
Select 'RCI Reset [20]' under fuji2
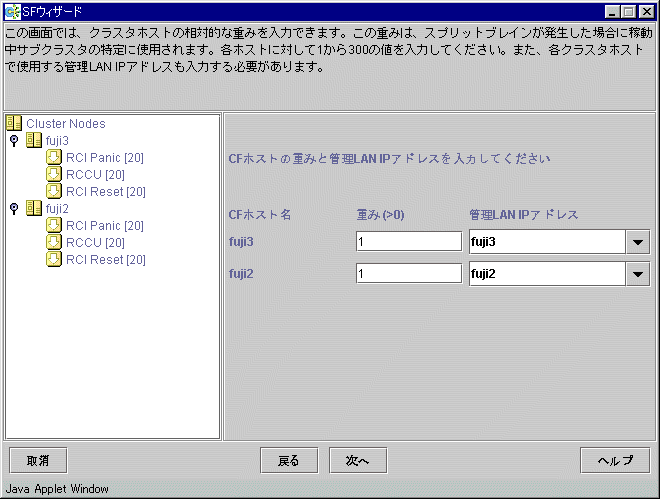(106, 260)
